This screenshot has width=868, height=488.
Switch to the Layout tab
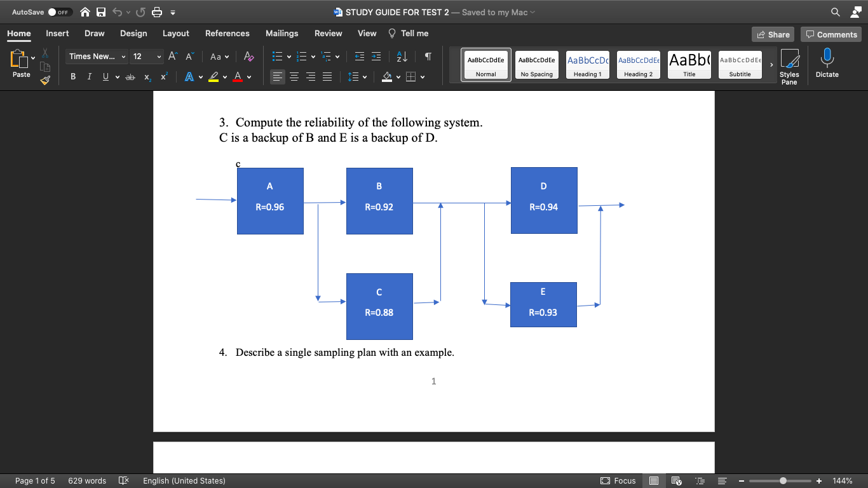(176, 33)
